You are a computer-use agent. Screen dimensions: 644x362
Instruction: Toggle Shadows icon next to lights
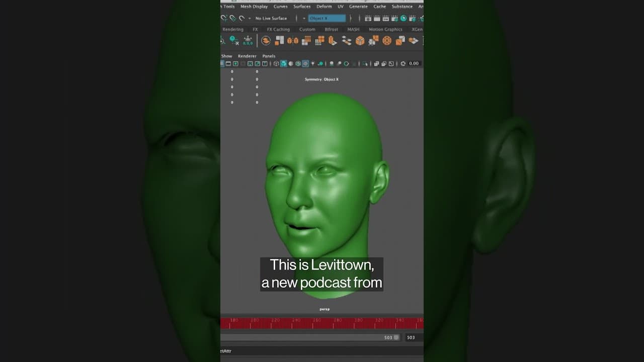320,63
